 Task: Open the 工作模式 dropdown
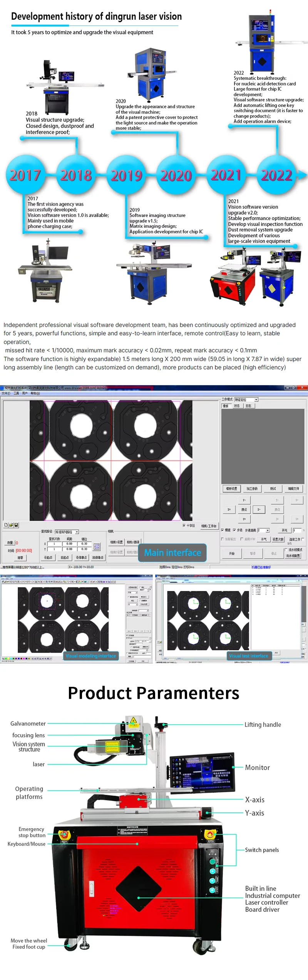pyautogui.click(x=256, y=399)
